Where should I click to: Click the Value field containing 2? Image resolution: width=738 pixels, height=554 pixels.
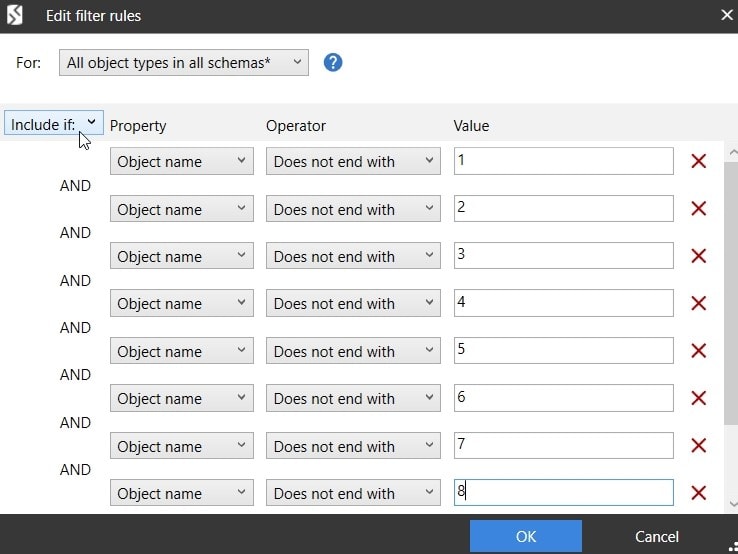point(563,208)
